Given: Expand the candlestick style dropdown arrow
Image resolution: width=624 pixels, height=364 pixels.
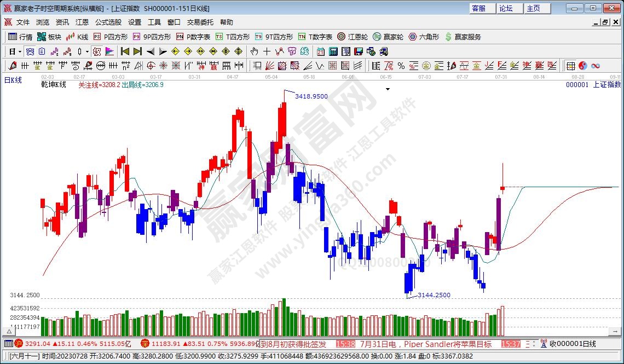Looking at the screenshot, I should pyautogui.click(x=86, y=51).
